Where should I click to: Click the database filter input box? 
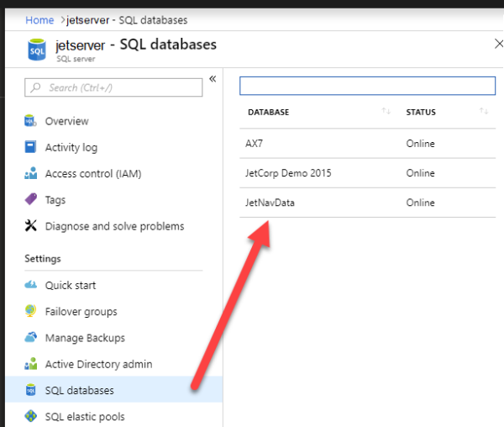pos(367,86)
